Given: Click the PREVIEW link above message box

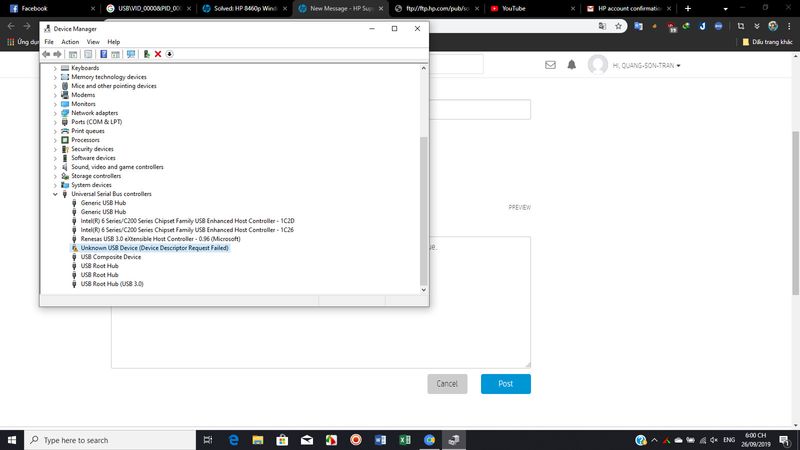Looking at the screenshot, I should point(519,208).
